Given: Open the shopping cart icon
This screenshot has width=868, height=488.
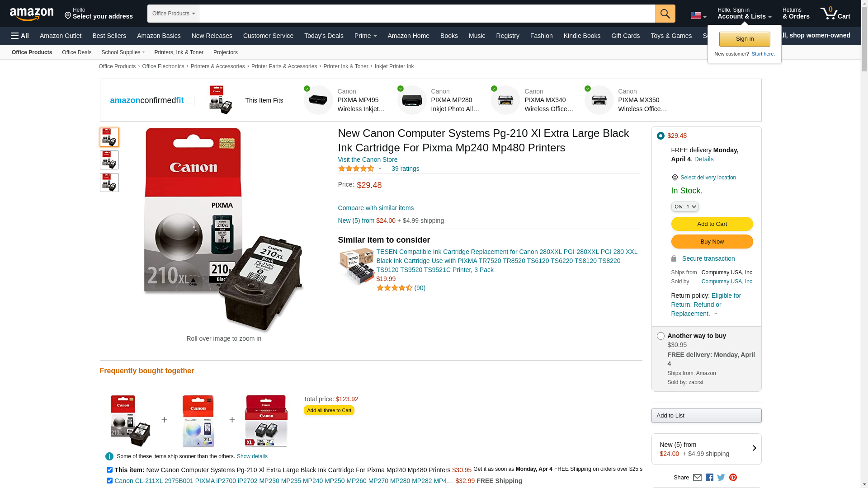Looking at the screenshot, I should (835, 14).
